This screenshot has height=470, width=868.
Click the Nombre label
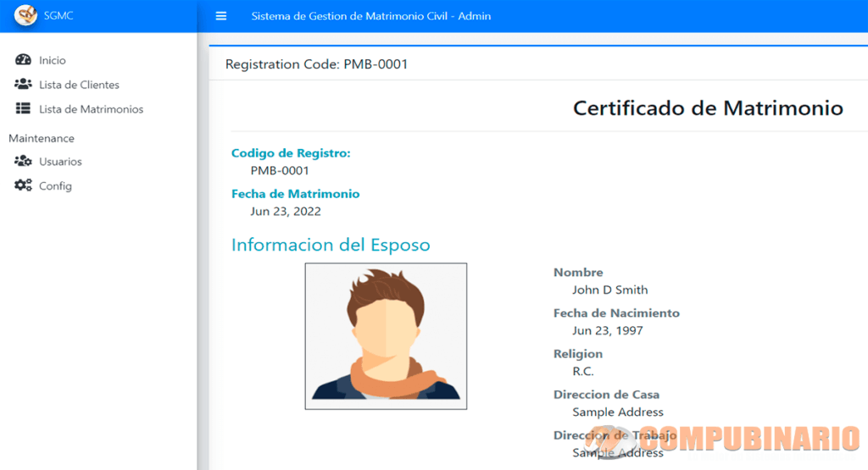click(578, 272)
